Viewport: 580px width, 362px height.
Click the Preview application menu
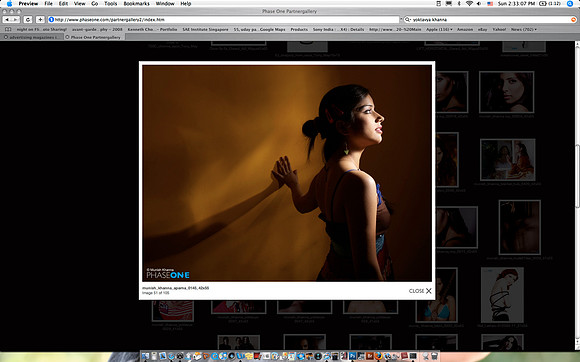pos(28,4)
